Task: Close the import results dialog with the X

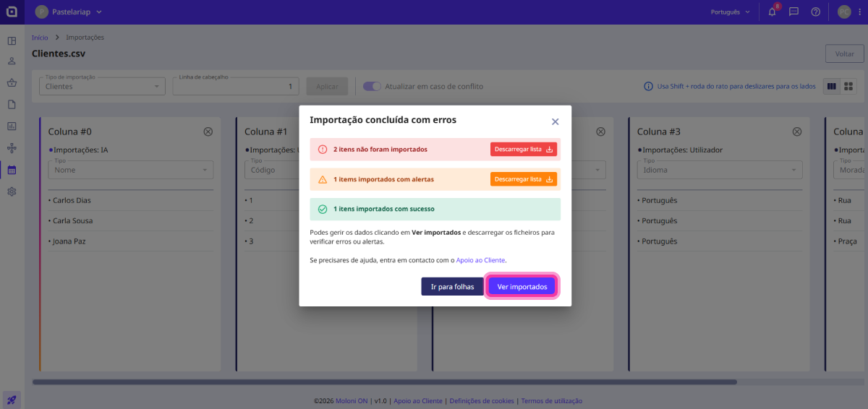Action: [x=555, y=121]
